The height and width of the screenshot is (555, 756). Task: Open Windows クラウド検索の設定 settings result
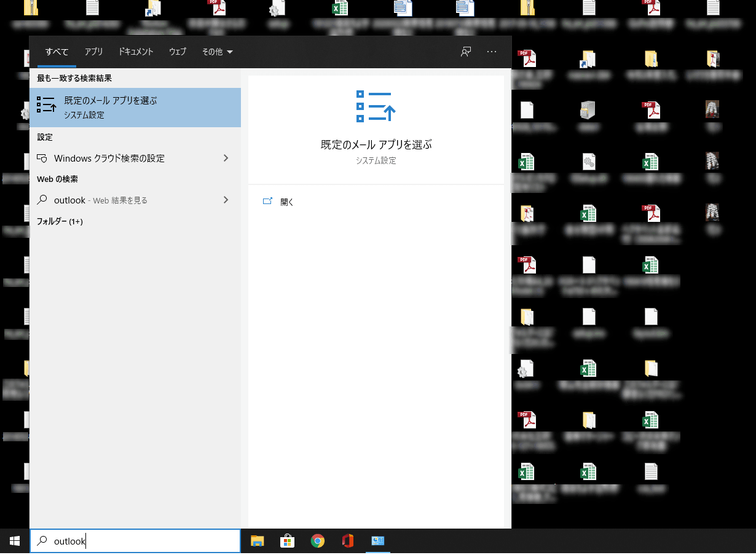pos(109,159)
